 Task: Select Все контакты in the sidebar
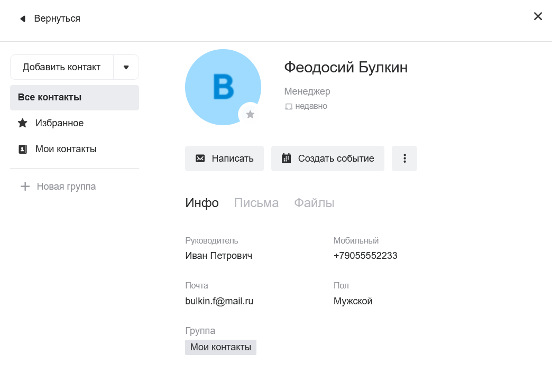tap(75, 98)
